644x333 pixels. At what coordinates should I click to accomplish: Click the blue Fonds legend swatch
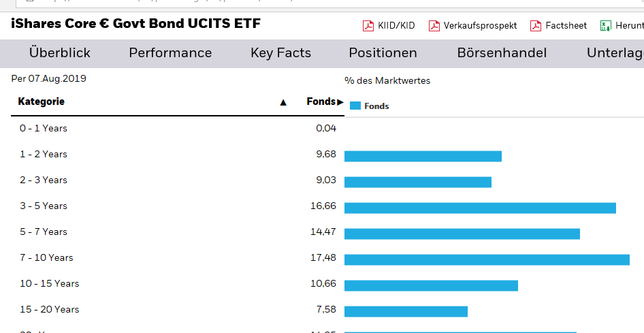355,106
